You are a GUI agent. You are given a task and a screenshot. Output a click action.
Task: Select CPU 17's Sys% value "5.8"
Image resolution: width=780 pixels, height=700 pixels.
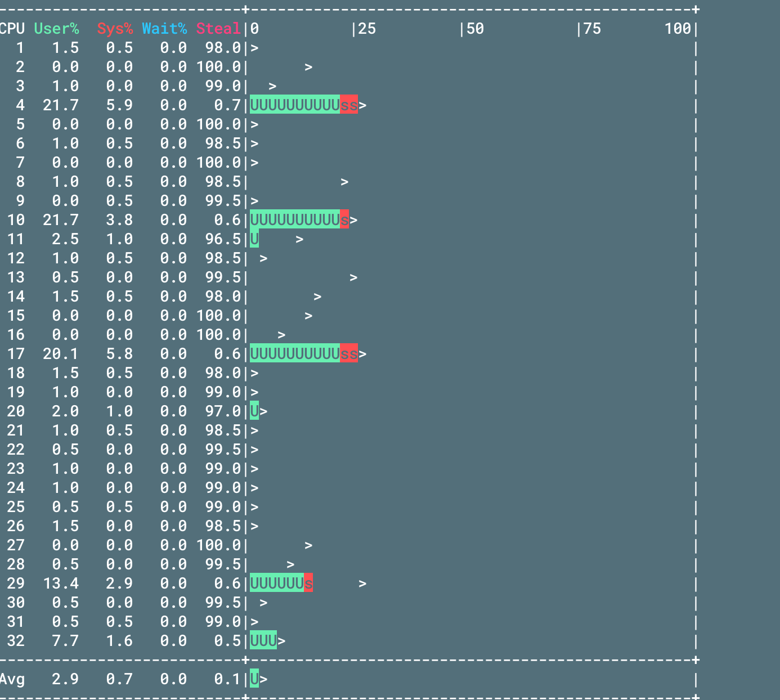(x=119, y=354)
